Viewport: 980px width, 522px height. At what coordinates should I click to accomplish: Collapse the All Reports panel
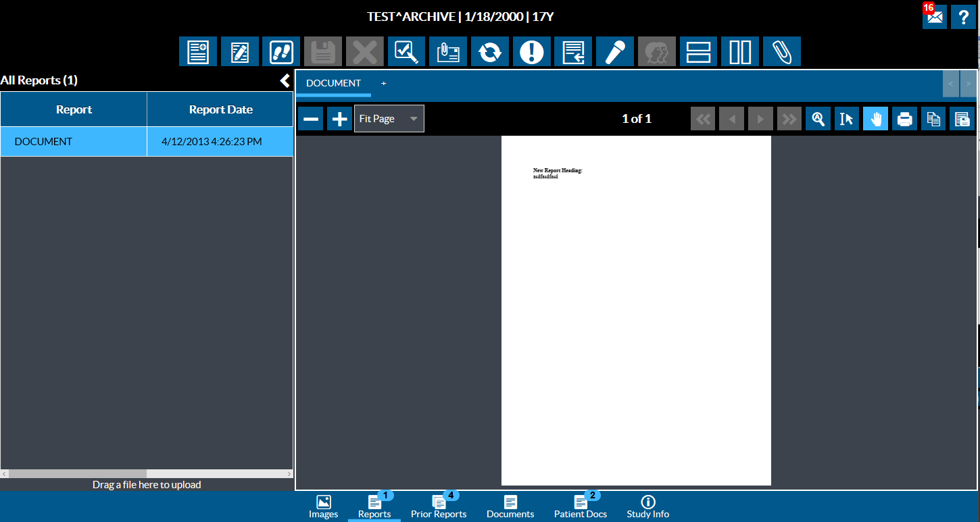[x=285, y=81]
